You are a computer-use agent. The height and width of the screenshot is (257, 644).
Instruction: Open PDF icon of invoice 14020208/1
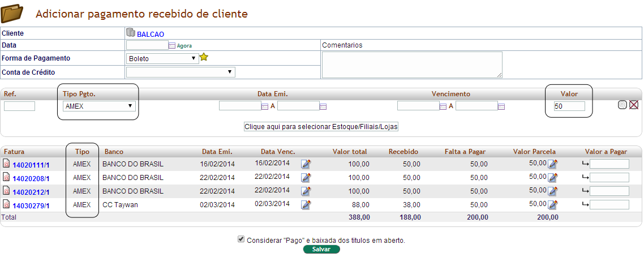pyautogui.click(x=6, y=177)
